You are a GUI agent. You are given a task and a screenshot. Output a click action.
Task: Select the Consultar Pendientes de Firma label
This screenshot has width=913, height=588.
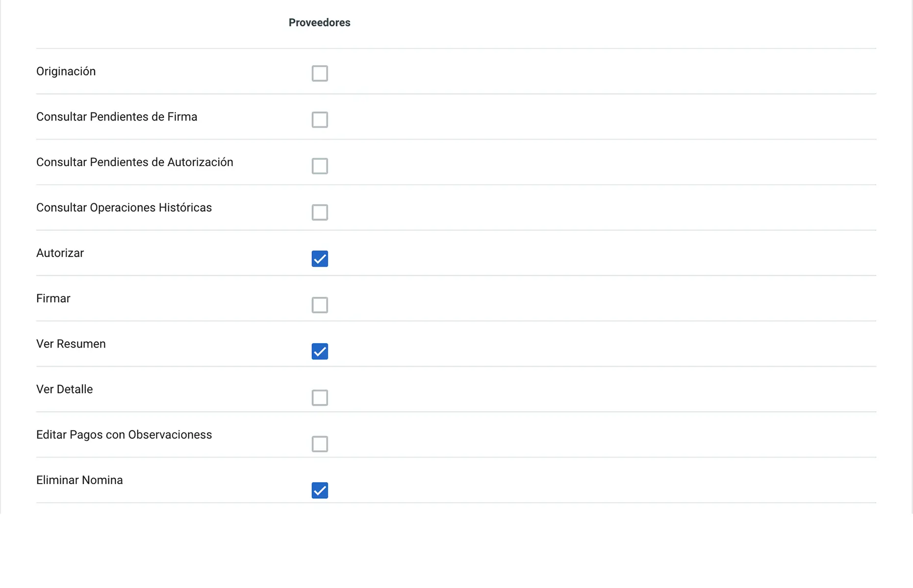click(117, 117)
